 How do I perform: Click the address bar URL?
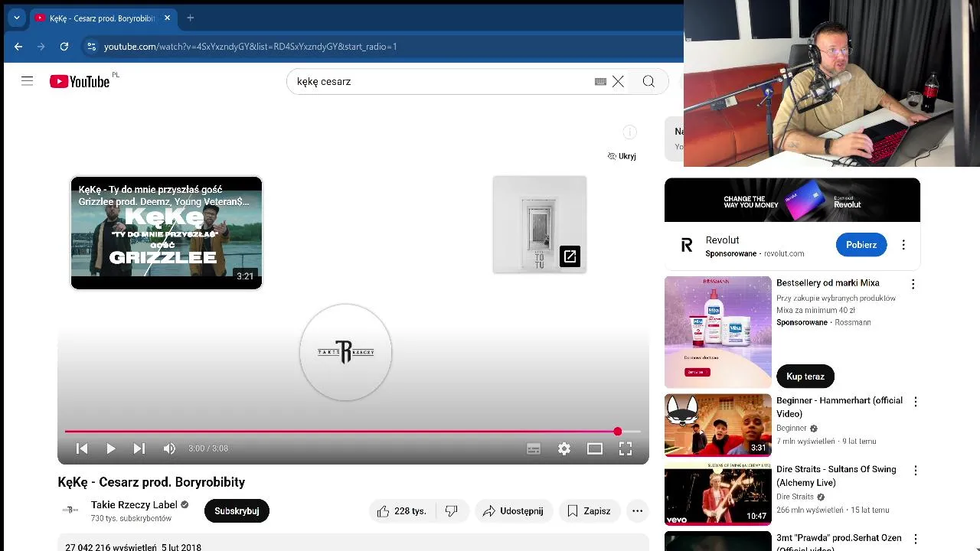[250, 47]
